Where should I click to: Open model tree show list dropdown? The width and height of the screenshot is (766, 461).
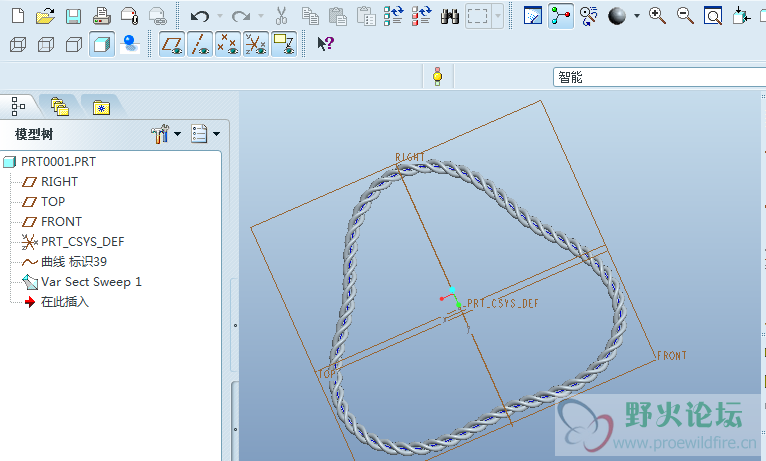(205, 134)
